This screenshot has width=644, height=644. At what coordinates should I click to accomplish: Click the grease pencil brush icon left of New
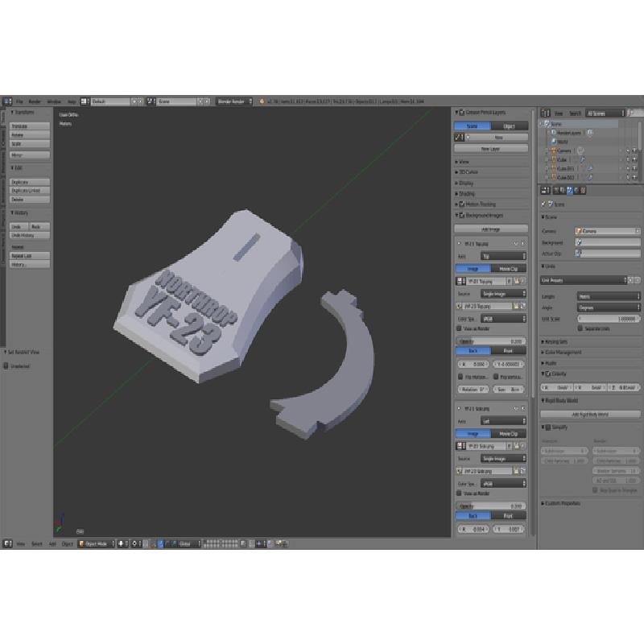[x=459, y=137]
